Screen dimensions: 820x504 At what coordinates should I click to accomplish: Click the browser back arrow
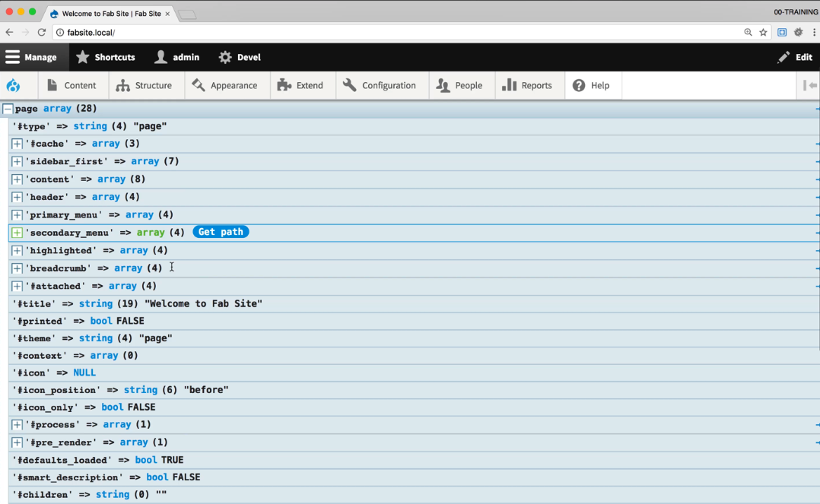9,33
